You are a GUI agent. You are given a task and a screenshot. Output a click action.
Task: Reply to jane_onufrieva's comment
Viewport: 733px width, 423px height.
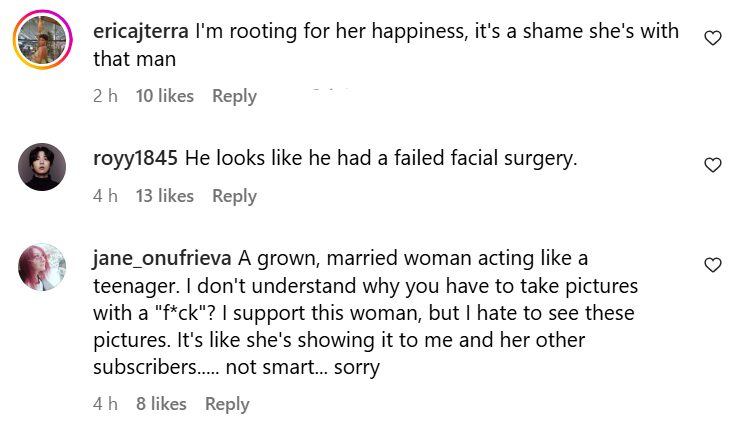227,404
